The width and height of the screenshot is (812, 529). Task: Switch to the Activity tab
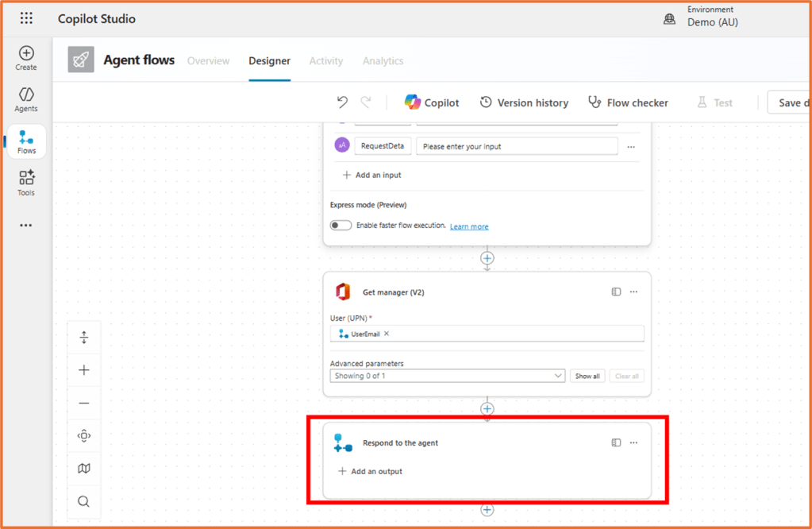pyautogui.click(x=325, y=60)
